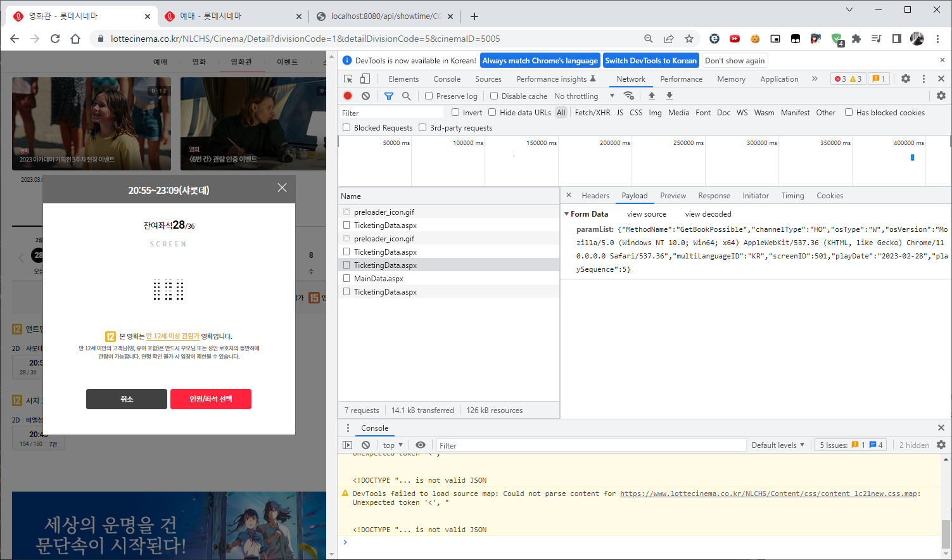Toggle the device toolbar icon
The image size is (952, 560).
[365, 79]
